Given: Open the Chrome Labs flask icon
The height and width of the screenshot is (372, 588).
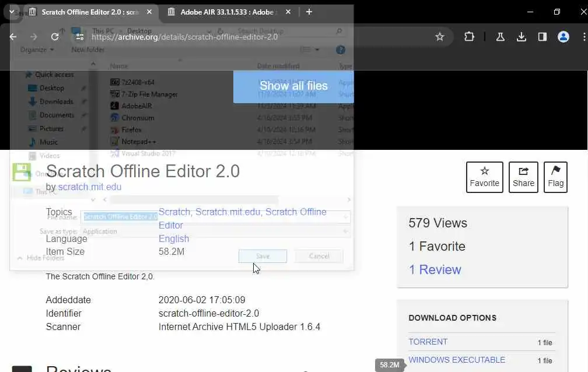Looking at the screenshot, I should (501, 37).
